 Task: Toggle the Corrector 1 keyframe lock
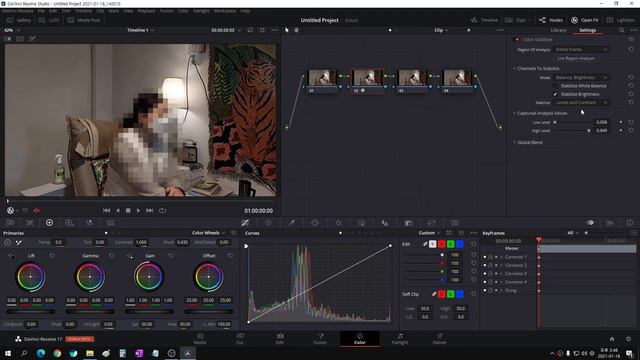point(491,257)
